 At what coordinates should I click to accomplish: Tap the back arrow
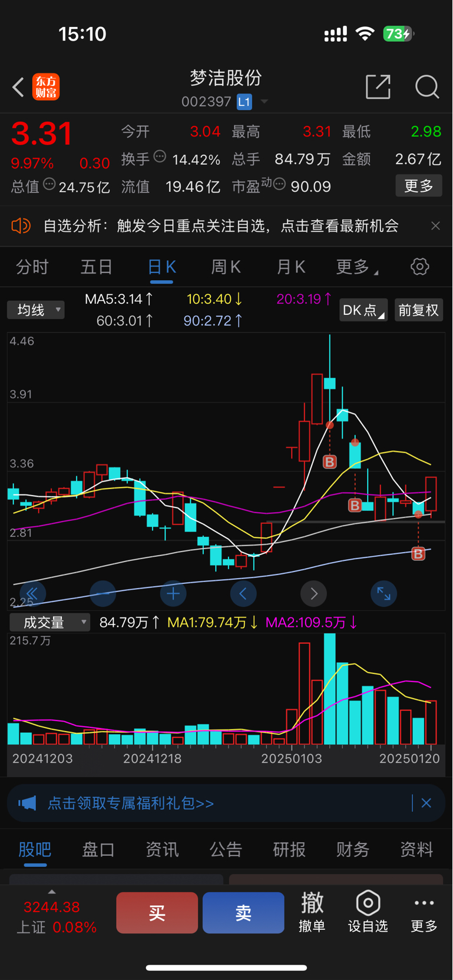[x=18, y=87]
